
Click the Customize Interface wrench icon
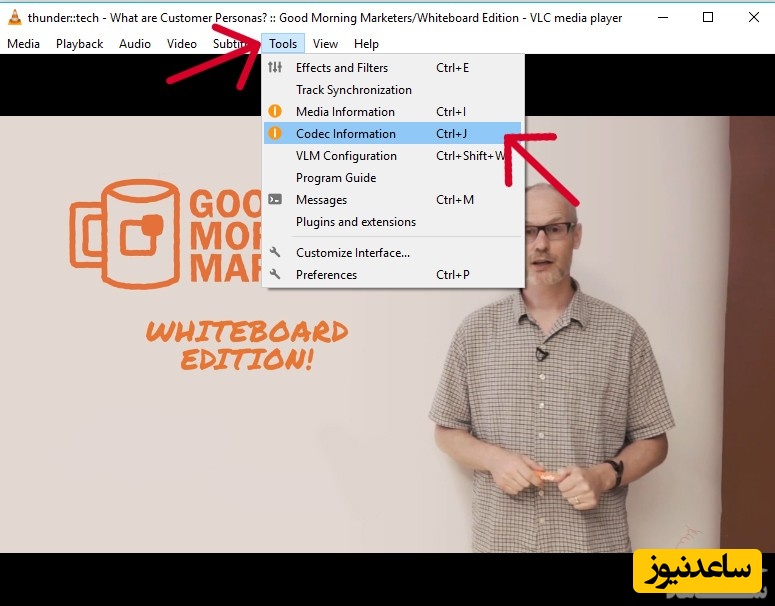point(275,253)
